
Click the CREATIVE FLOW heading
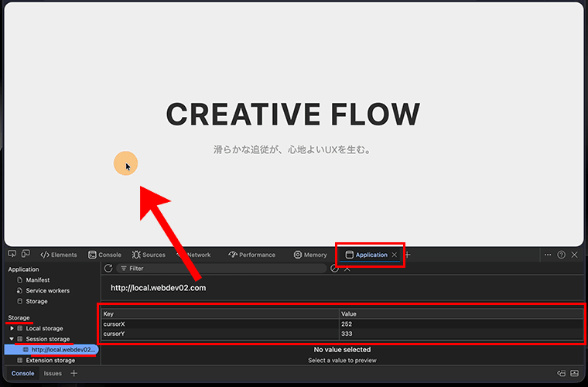pyautogui.click(x=293, y=114)
